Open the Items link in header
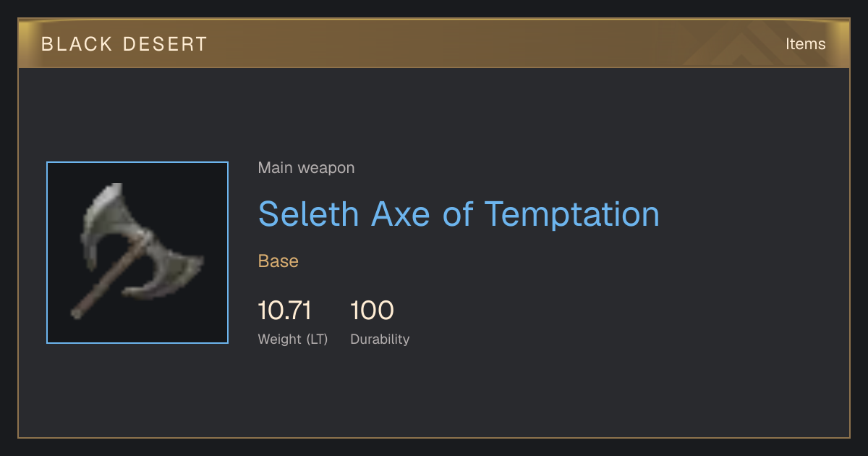868x456 pixels. 805,44
